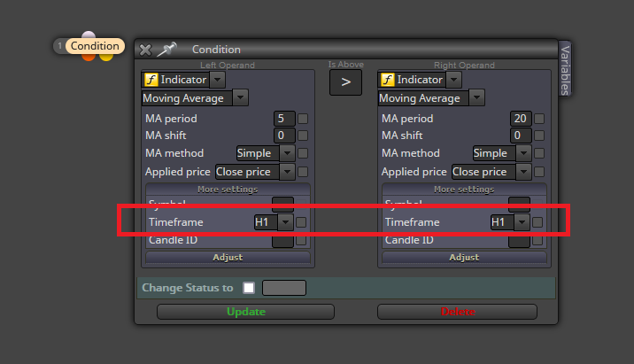Click Right Operand MA shift field
The height and width of the screenshot is (364, 634).
(521, 136)
